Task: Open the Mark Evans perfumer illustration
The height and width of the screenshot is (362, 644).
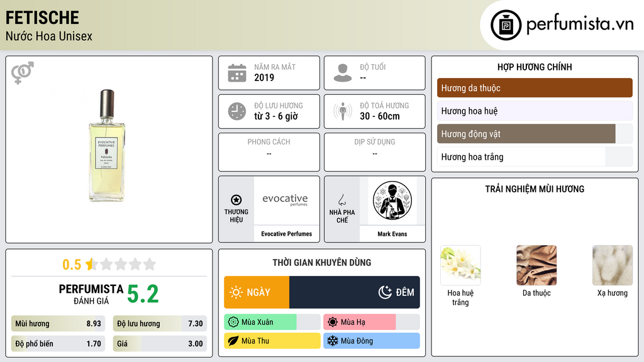Action: 392,200
